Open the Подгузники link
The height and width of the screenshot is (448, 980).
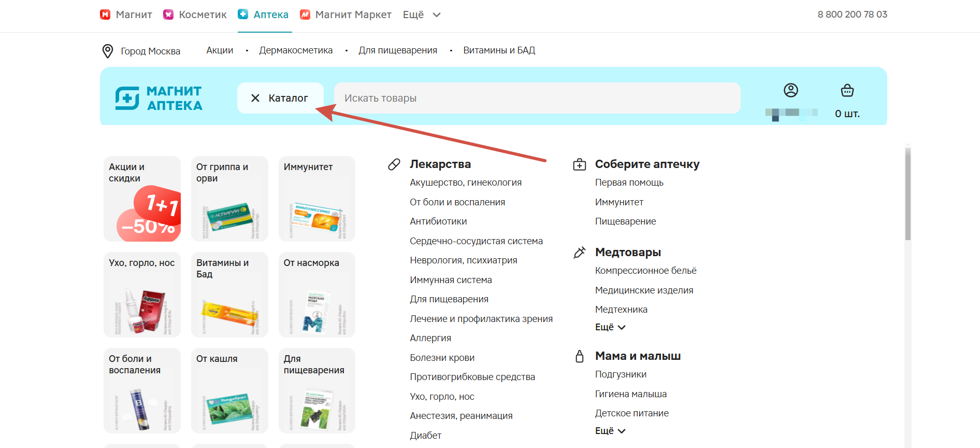click(621, 374)
